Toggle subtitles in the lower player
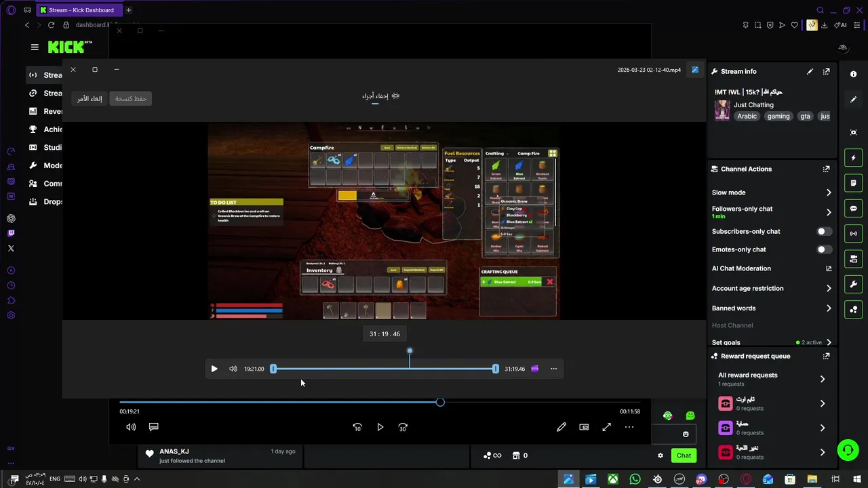868x488 pixels. 154,427
